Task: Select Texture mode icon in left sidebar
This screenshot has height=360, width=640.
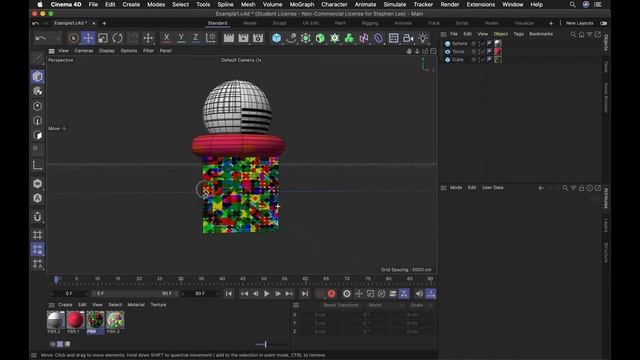Action: (x=38, y=91)
